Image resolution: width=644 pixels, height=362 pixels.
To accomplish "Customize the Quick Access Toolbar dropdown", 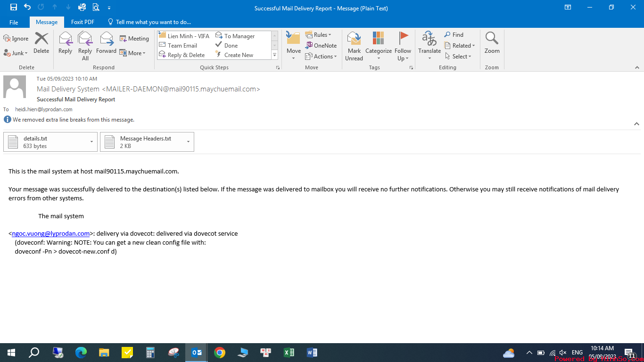I will tap(109, 8).
